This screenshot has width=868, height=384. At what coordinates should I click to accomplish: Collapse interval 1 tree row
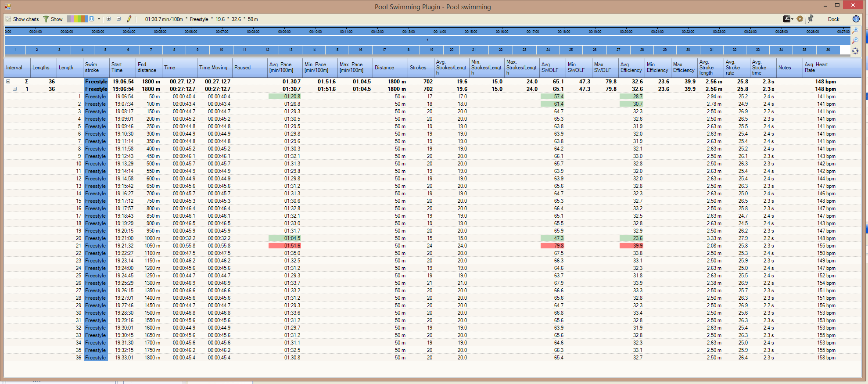point(14,89)
